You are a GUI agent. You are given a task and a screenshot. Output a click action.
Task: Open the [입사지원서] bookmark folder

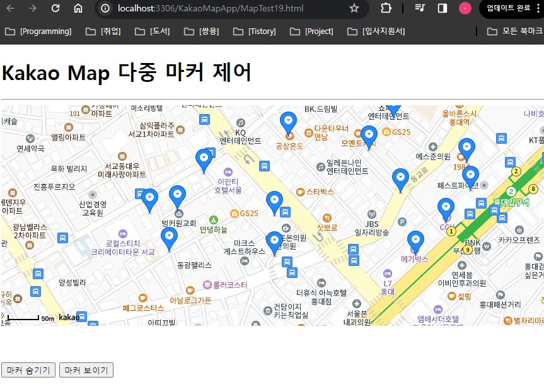click(x=376, y=32)
